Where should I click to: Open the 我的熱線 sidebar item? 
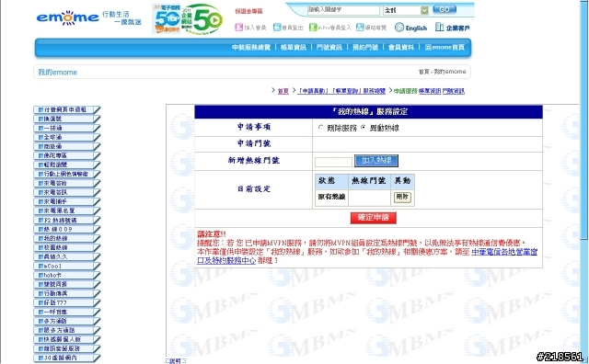[x=67, y=238]
